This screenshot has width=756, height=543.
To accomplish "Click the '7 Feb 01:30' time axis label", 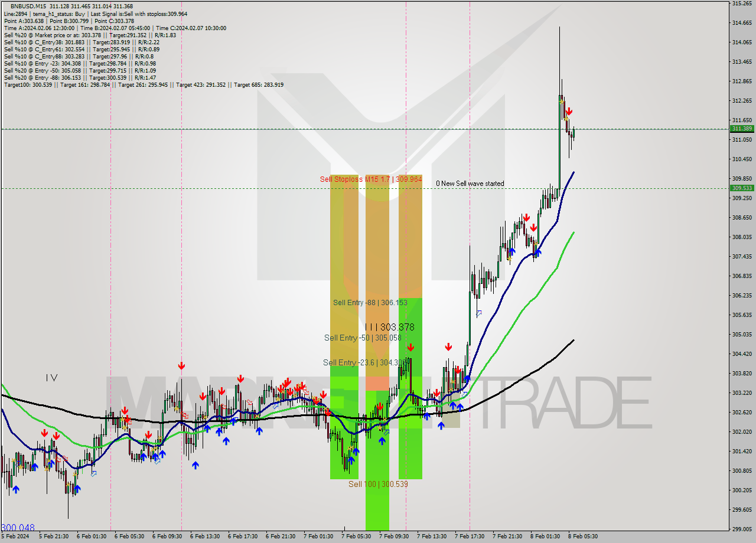I will coord(318,537).
